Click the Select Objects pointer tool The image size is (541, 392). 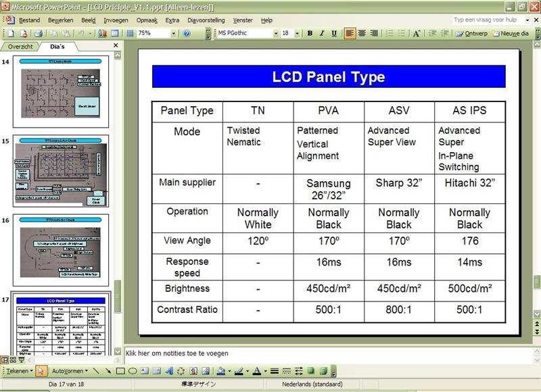point(41,371)
